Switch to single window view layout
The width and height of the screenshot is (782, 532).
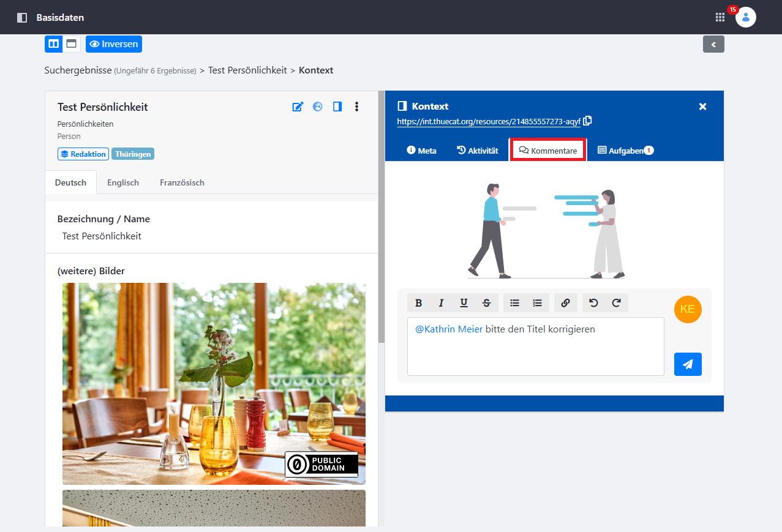pyautogui.click(x=71, y=44)
